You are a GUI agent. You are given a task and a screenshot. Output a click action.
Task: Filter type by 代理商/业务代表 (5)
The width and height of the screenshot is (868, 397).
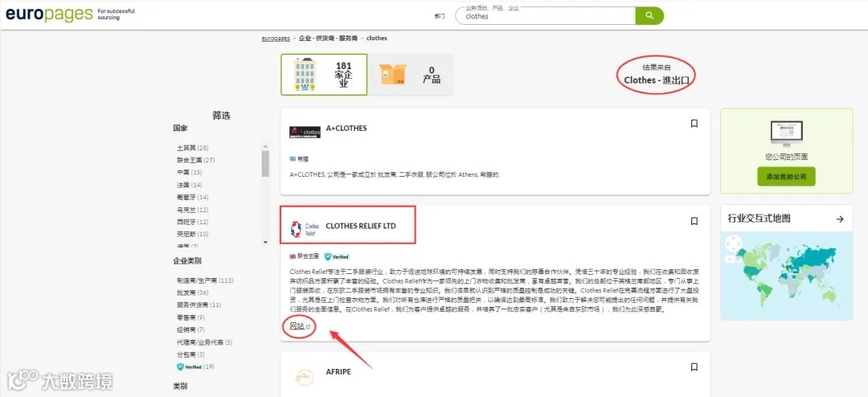coord(205,342)
